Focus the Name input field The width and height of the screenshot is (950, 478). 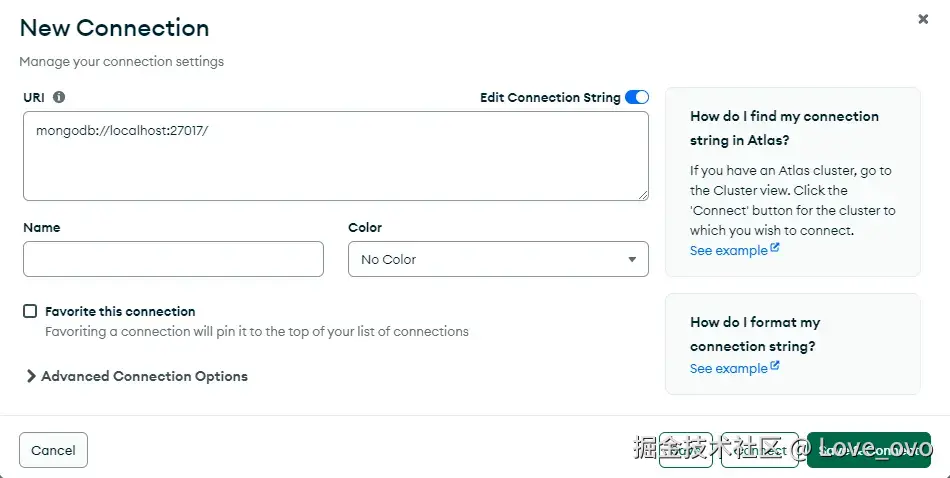(173, 259)
